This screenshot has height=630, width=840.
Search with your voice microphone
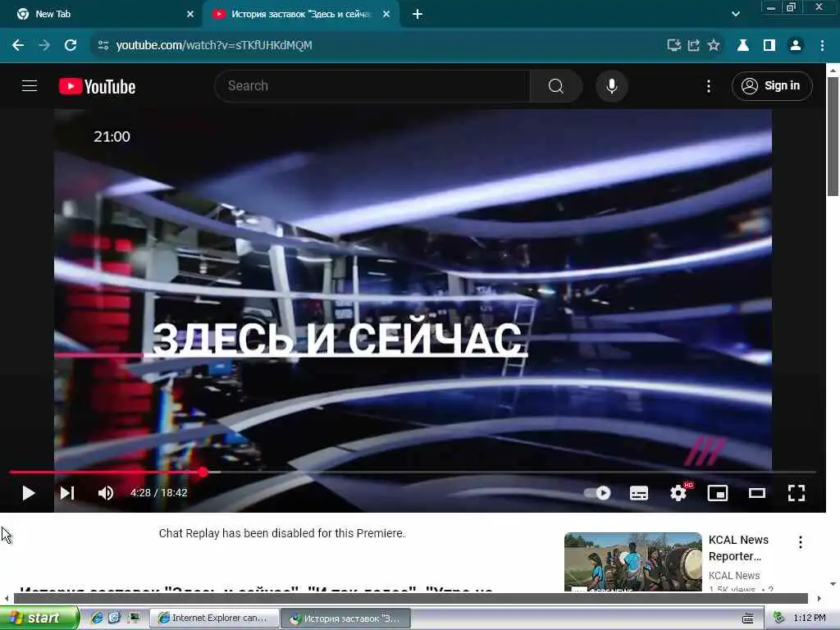611,85
